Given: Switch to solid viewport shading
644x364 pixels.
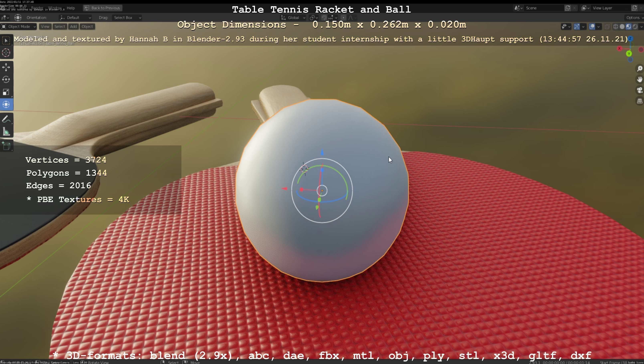Looking at the screenshot, I should click(622, 27).
